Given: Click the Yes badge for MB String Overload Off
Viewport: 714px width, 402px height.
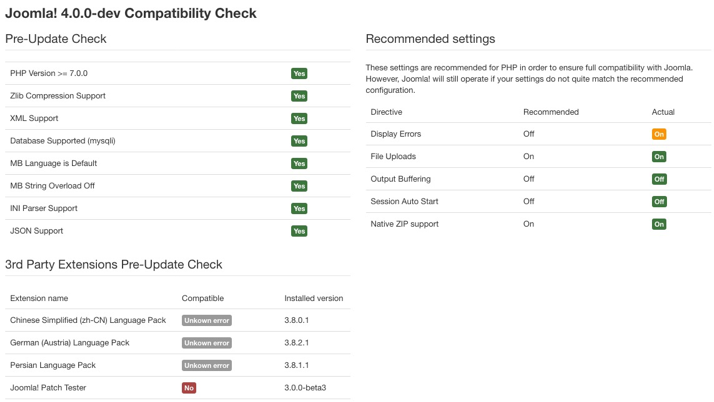Looking at the screenshot, I should tap(299, 186).
